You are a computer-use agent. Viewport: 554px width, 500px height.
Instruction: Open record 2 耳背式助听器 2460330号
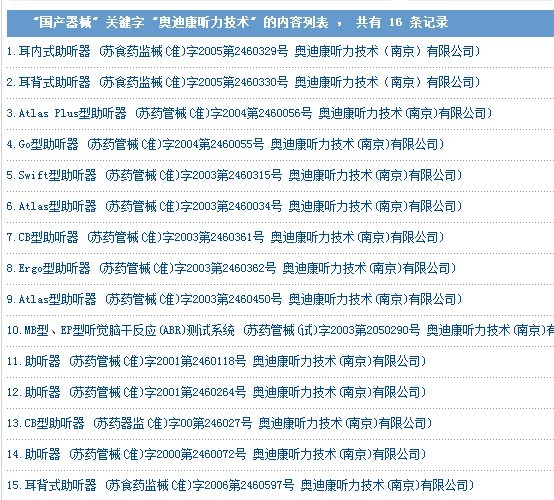tap(244, 83)
